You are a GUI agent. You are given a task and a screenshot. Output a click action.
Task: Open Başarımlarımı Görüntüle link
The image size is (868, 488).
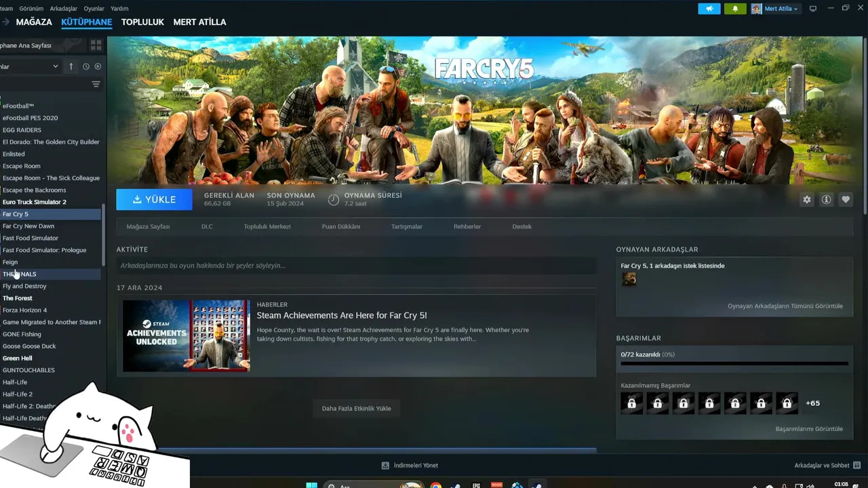coord(809,428)
